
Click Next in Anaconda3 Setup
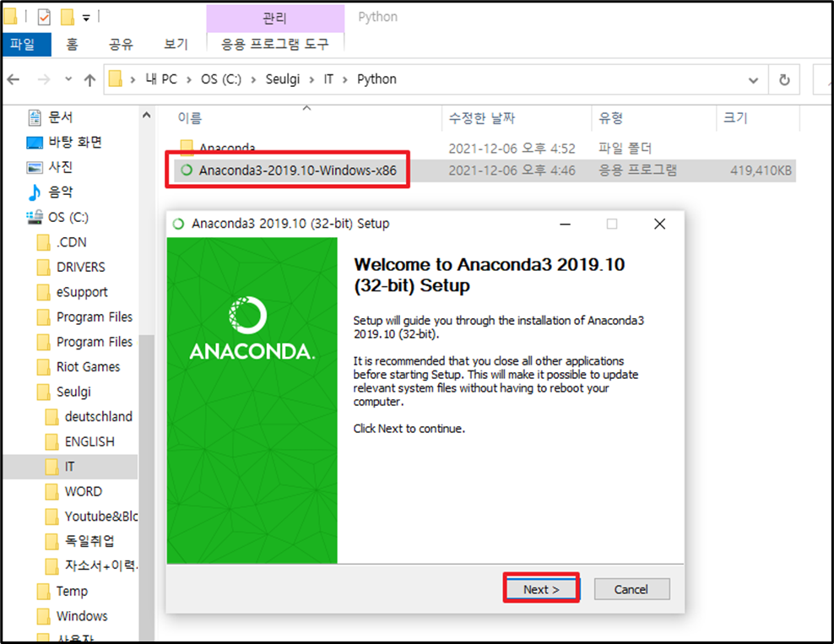coord(541,588)
